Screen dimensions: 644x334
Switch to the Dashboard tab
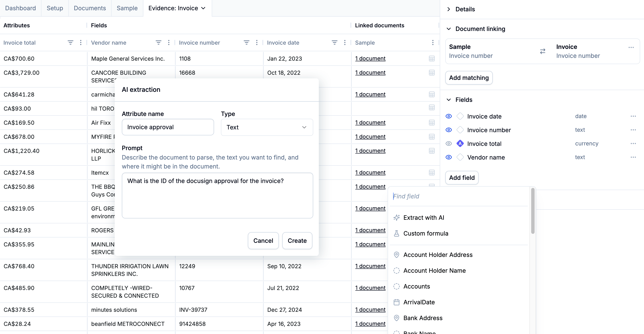21,8
